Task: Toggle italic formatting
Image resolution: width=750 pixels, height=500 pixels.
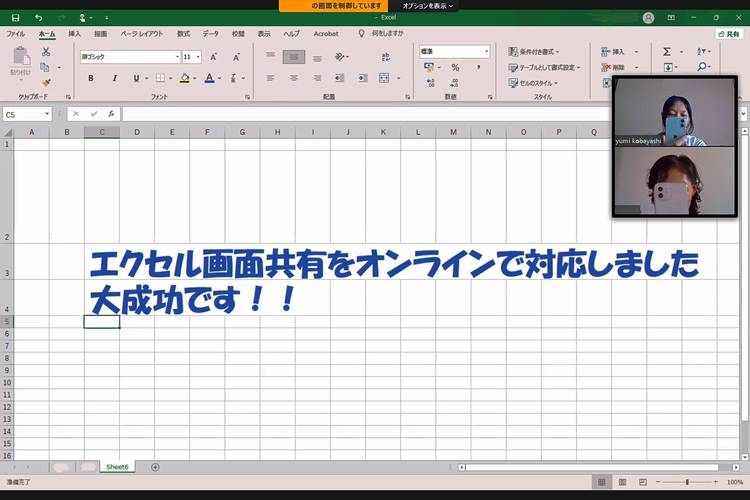Action: (115, 78)
